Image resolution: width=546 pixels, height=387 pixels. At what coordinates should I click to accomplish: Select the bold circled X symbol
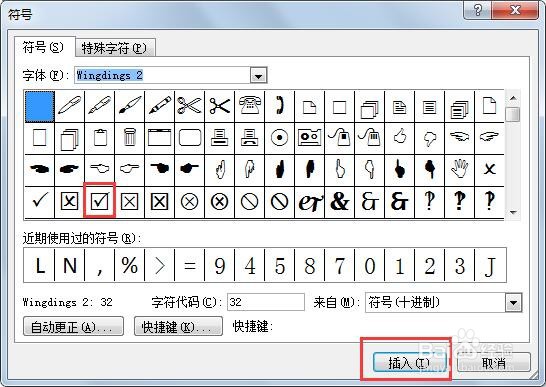[219, 202]
